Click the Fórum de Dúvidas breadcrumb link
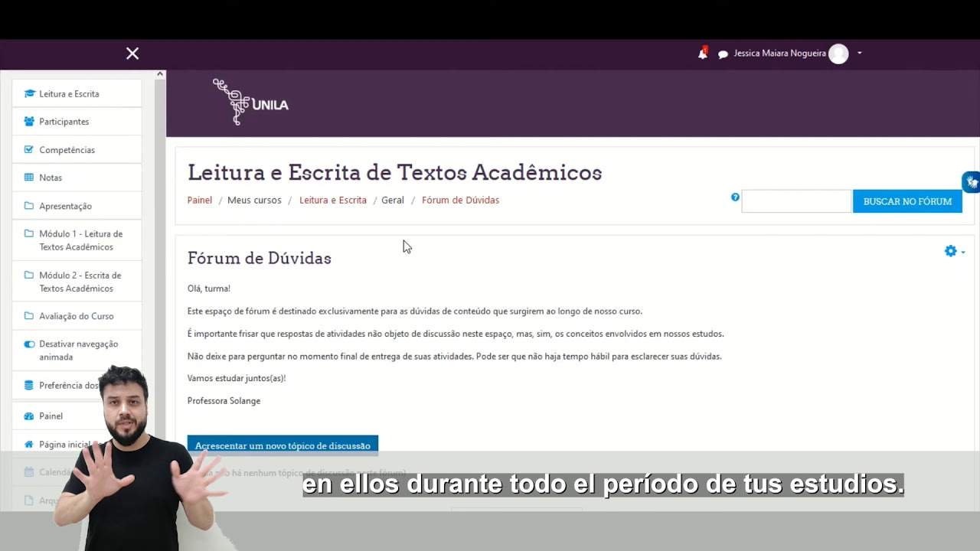Image resolution: width=980 pixels, height=551 pixels. click(x=460, y=201)
